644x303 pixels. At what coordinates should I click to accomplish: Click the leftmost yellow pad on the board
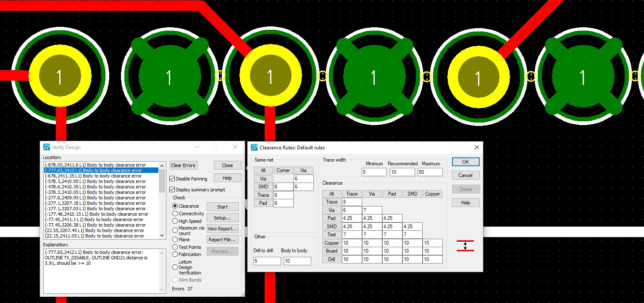(59, 77)
